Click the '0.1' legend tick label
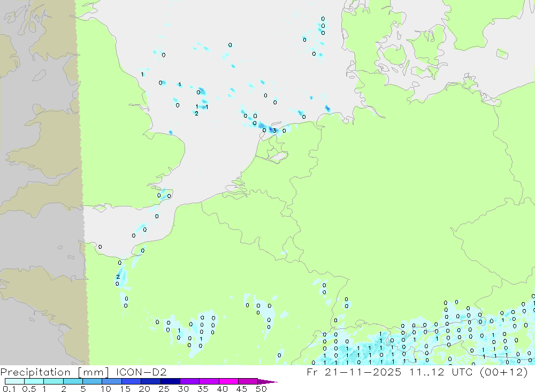 click(9, 389)
